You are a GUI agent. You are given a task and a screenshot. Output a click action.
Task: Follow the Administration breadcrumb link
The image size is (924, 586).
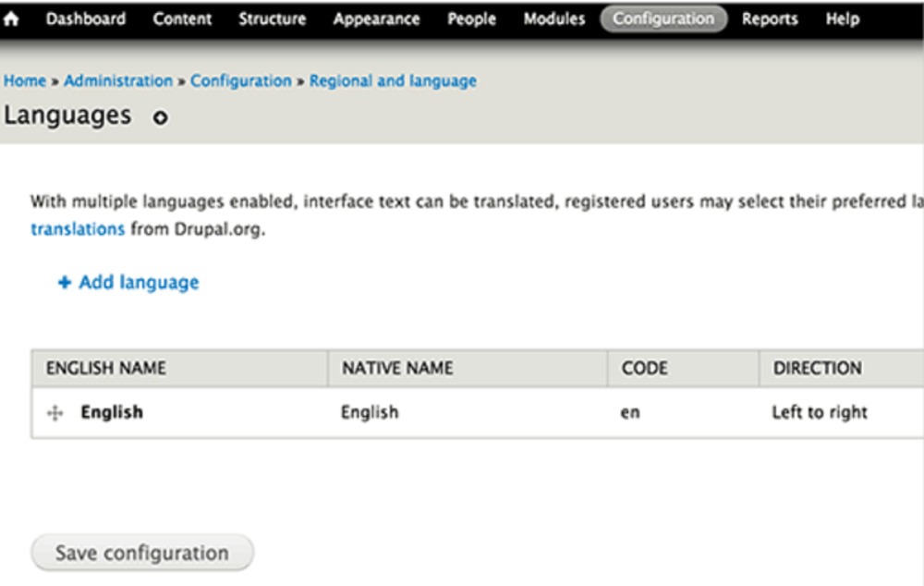point(118,81)
